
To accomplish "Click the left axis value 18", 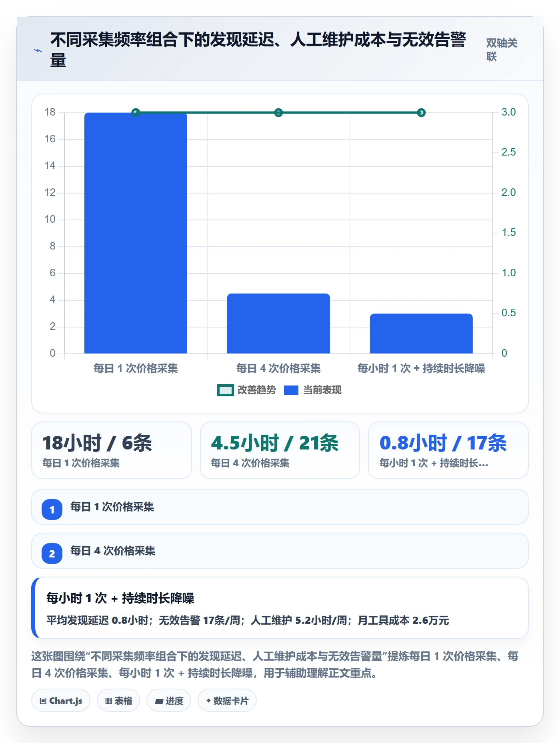I will (50, 112).
